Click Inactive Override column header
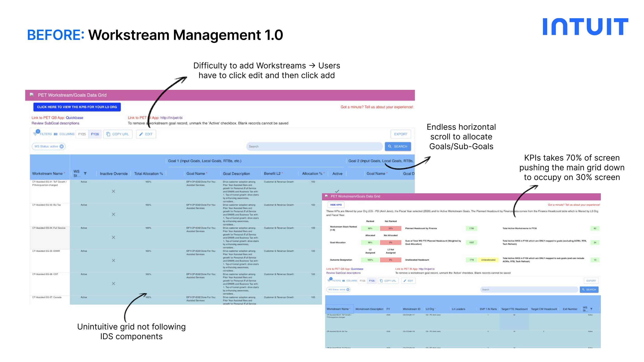The image size is (644, 362). (114, 174)
